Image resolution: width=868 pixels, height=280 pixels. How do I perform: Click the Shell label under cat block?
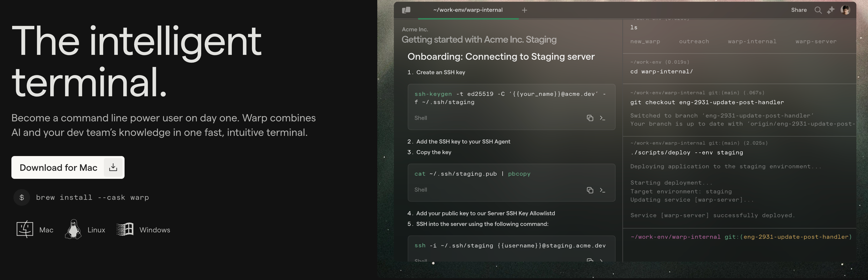coord(421,190)
